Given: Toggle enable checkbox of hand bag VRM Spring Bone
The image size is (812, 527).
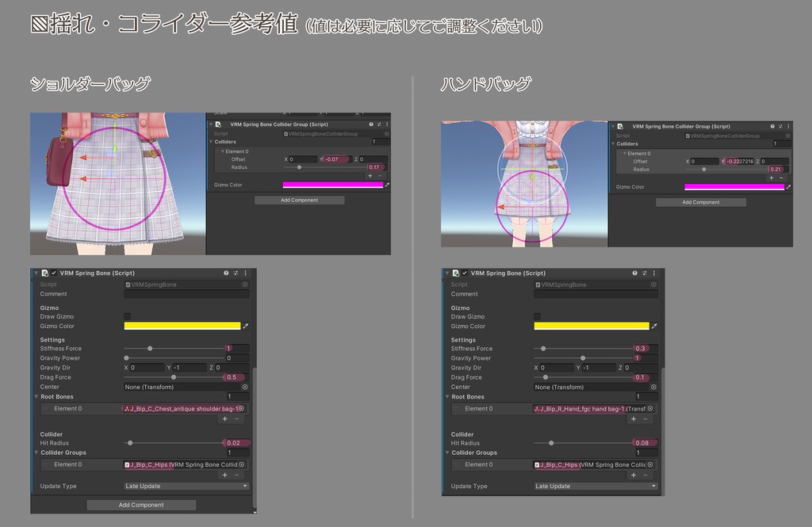Looking at the screenshot, I should coord(465,273).
